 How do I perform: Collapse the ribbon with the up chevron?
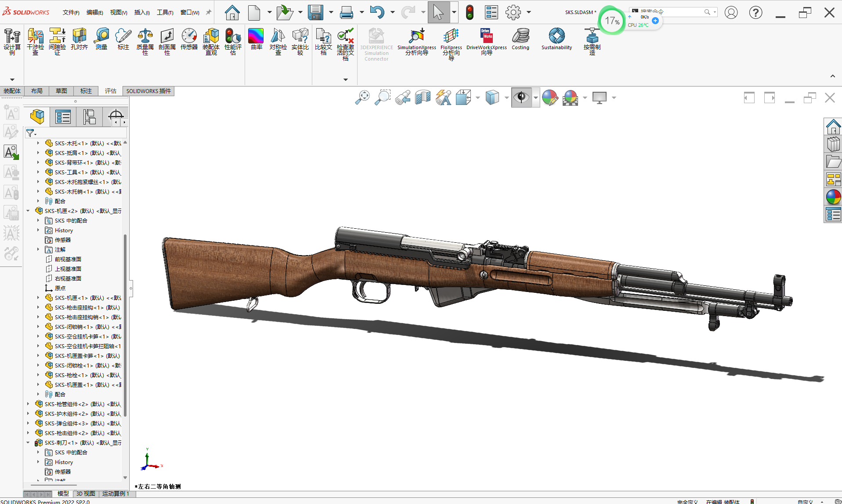pos(832,76)
